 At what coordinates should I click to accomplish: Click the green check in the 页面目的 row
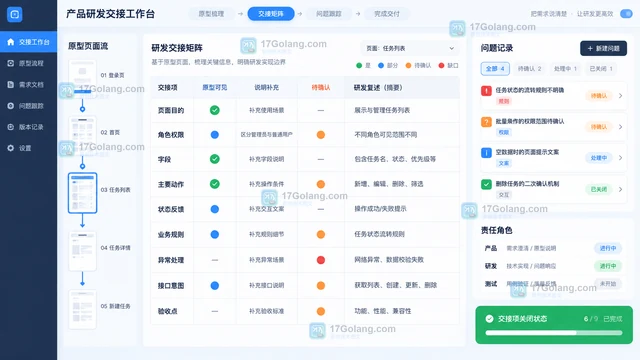point(215,110)
